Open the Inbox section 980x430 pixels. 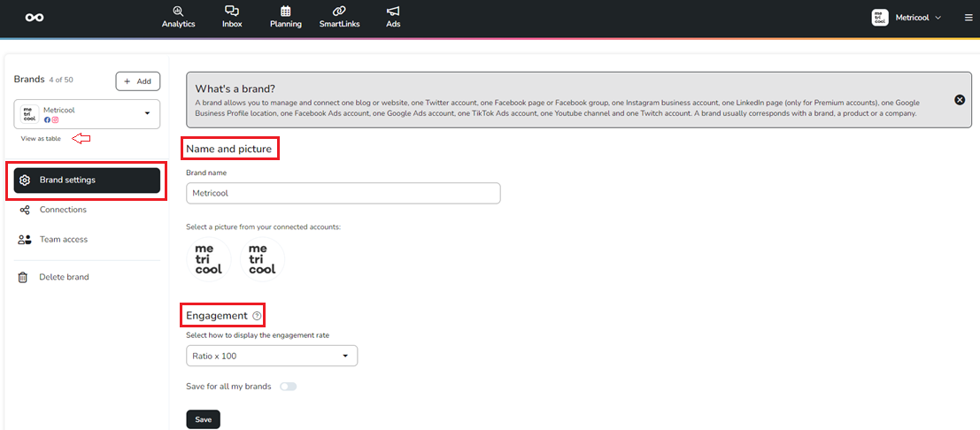[x=232, y=17]
